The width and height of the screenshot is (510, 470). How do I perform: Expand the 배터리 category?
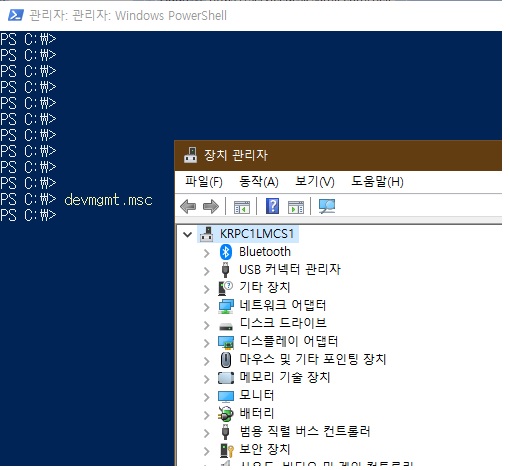(207, 415)
